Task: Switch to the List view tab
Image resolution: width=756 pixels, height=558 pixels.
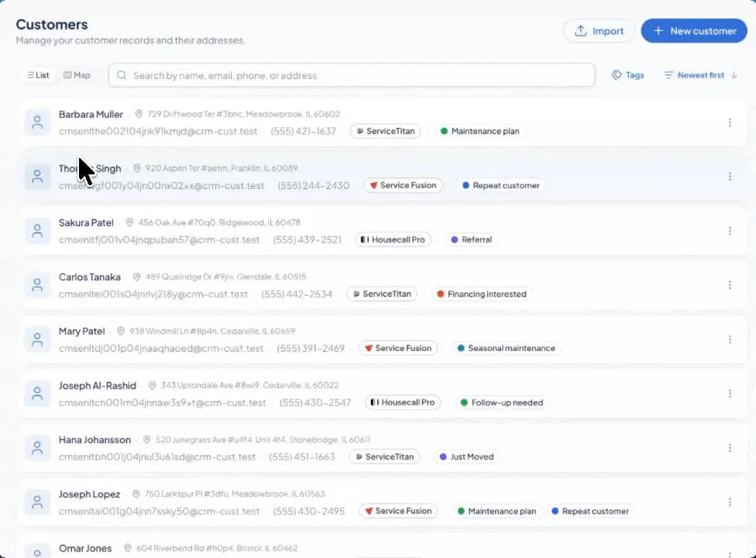Action: click(x=38, y=75)
